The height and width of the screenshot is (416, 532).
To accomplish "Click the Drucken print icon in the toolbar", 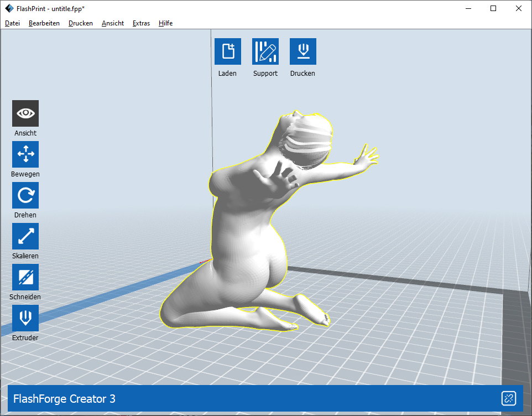I will (303, 51).
